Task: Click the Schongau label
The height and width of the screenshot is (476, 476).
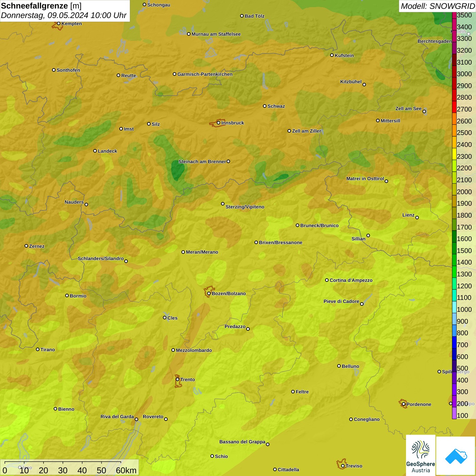Action: 159,5
